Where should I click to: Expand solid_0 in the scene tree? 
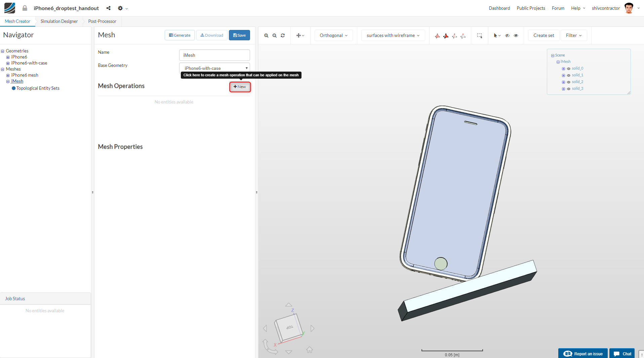563,69
